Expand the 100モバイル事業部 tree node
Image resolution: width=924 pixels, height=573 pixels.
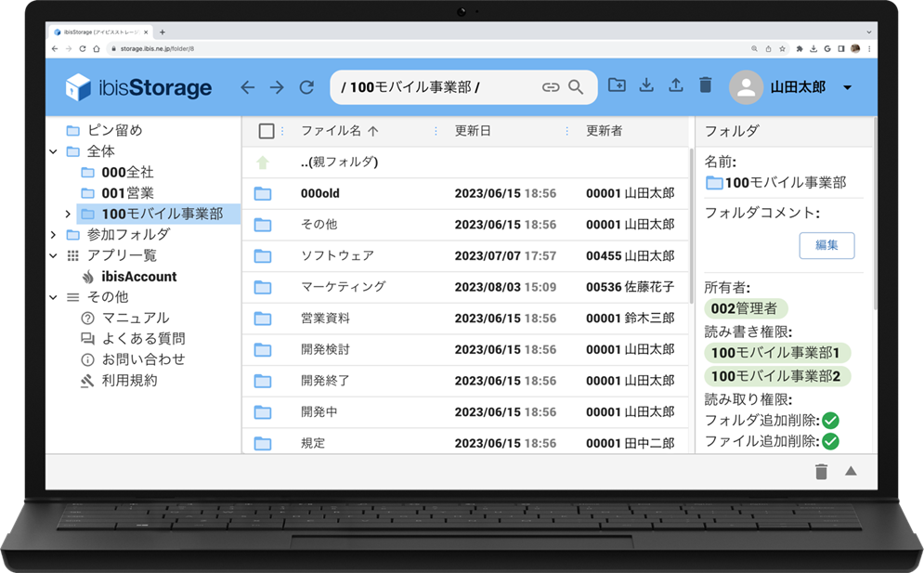point(68,215)
